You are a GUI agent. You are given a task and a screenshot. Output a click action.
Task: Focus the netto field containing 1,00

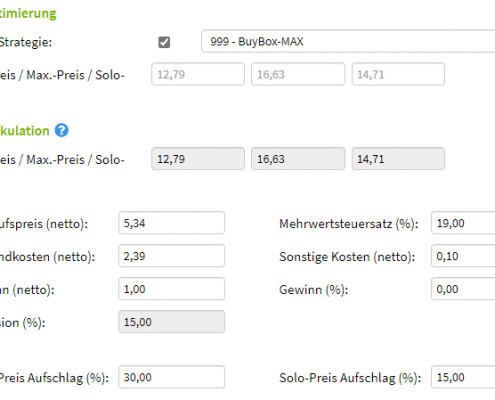pyautogui.click(x=172, y=289)
